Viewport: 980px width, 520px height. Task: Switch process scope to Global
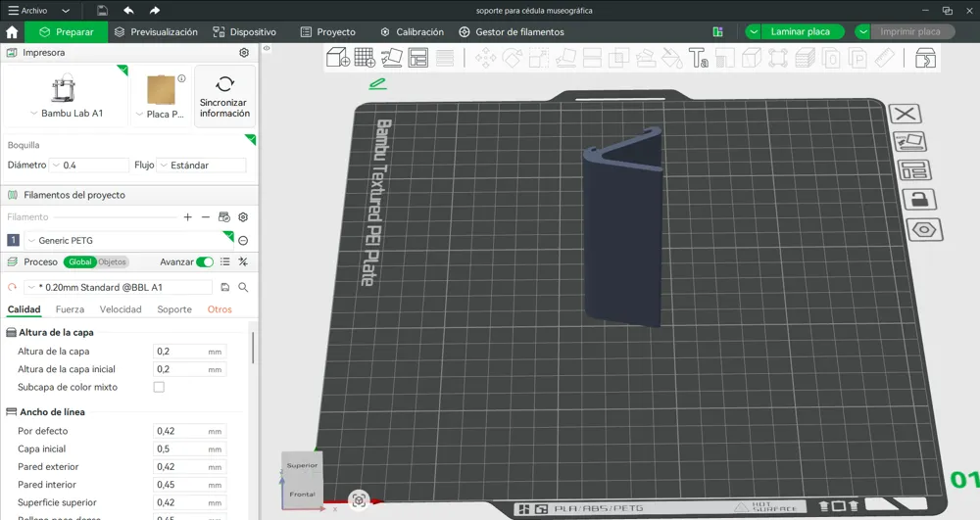point(80,261)
